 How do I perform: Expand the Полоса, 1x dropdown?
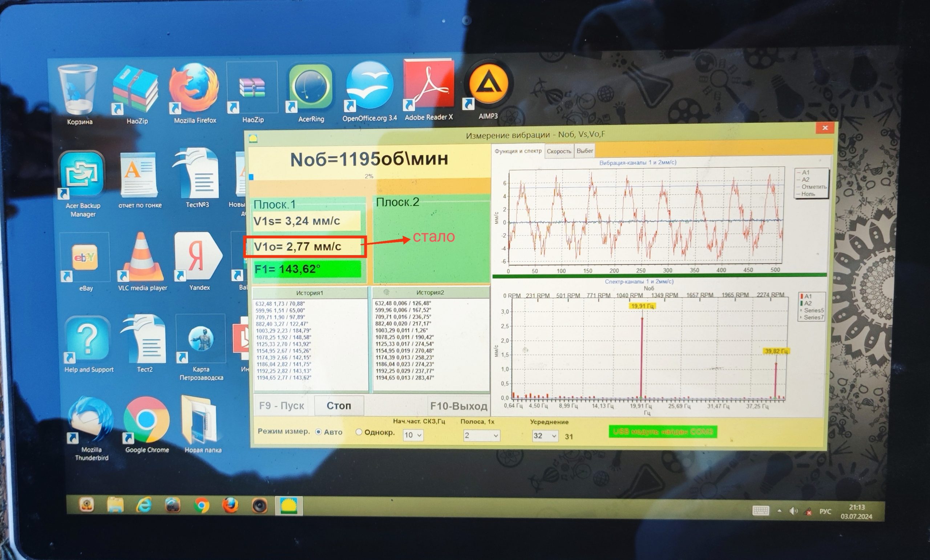coord(481,435)
